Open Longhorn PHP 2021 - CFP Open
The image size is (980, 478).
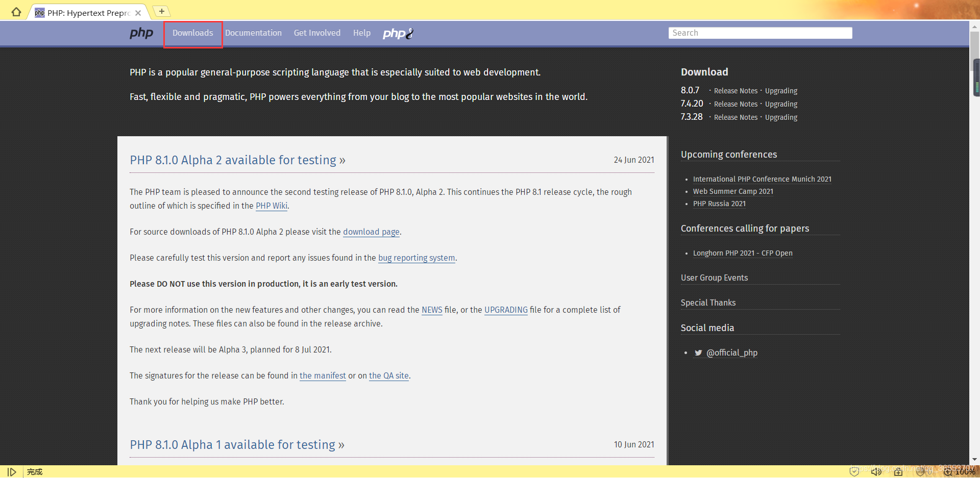point(743,253)
